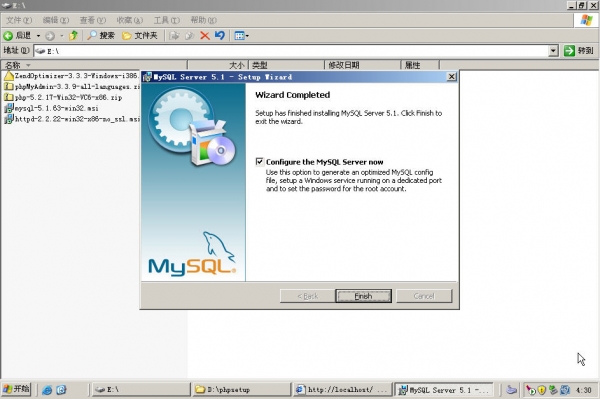Open the Help menu (帮助)
Viewport: 600px width, 399px height.
pos(203,20)
